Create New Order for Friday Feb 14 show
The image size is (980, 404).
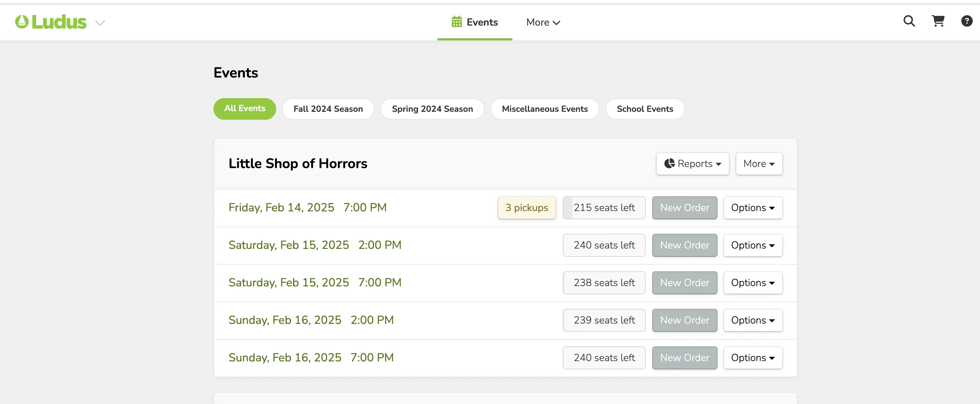tap(684, 207)
